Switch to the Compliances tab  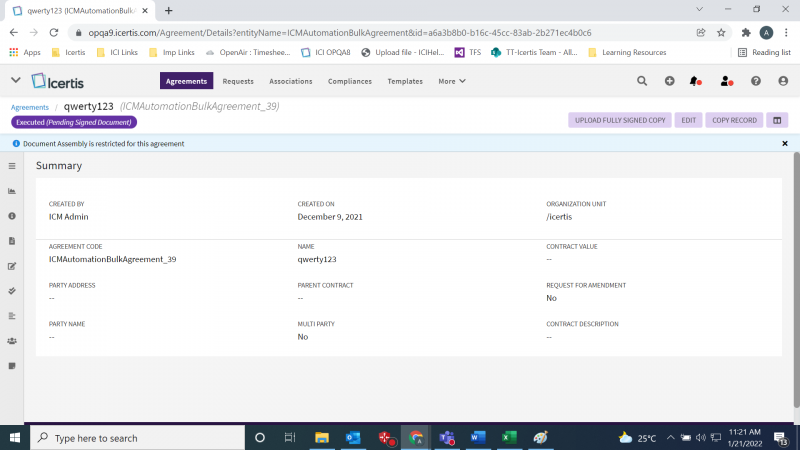point(350,81)
